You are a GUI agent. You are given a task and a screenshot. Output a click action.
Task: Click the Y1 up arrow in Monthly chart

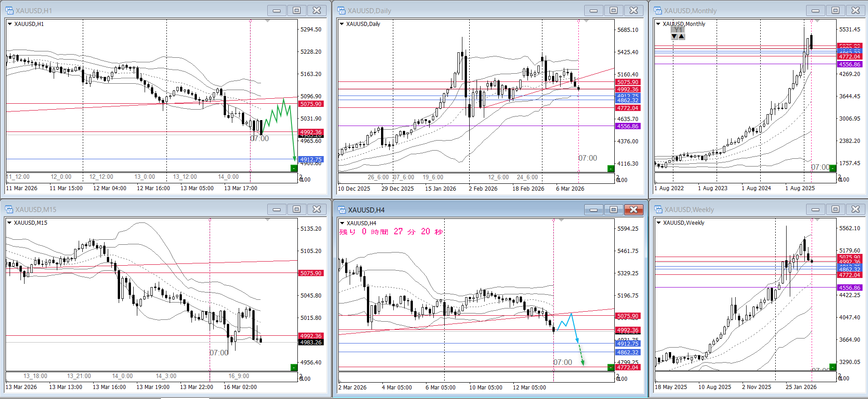pyautogui.click(x=682, y=36)
